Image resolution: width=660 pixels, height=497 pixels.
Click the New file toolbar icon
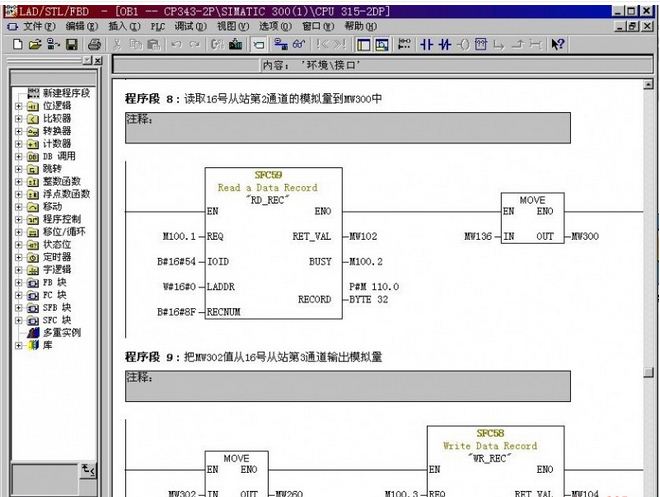click(17, 45)
